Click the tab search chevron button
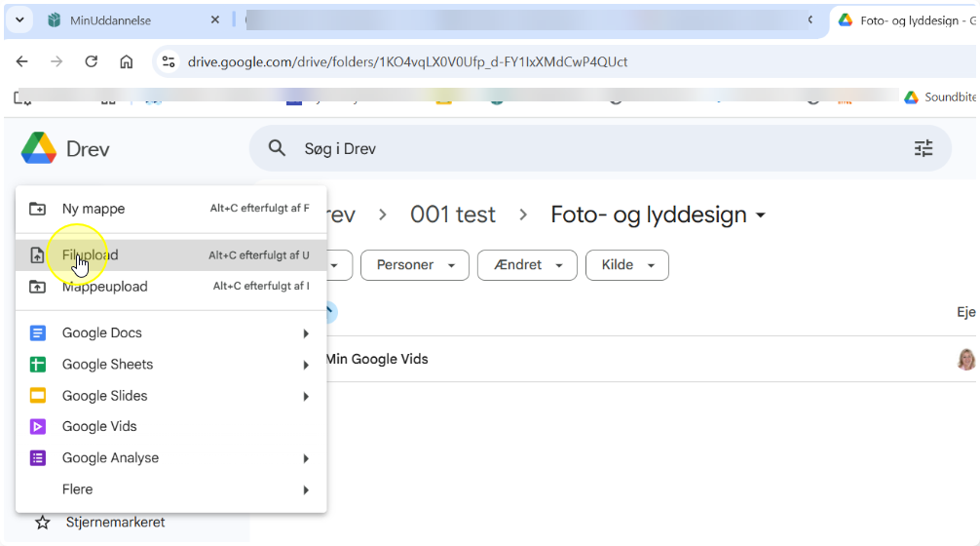 pos(19,19)
